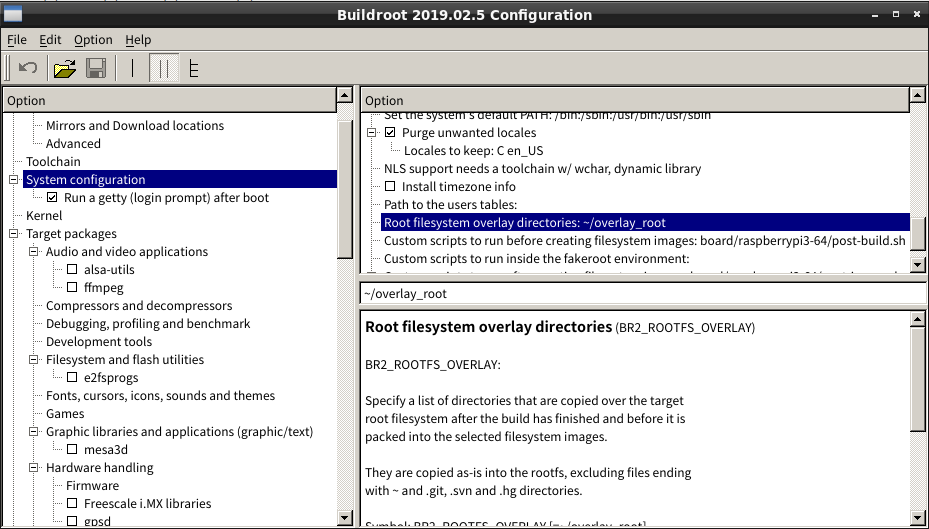Click the left pane Option column header
Viewport: 929px width, 529px height.
169,100
